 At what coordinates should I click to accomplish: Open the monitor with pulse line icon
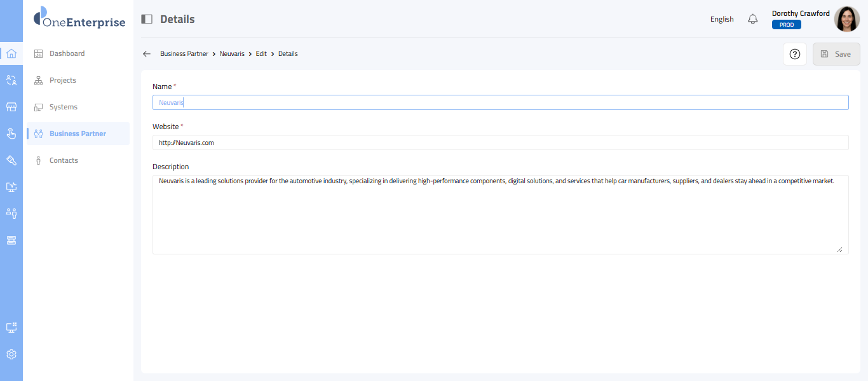11,187
